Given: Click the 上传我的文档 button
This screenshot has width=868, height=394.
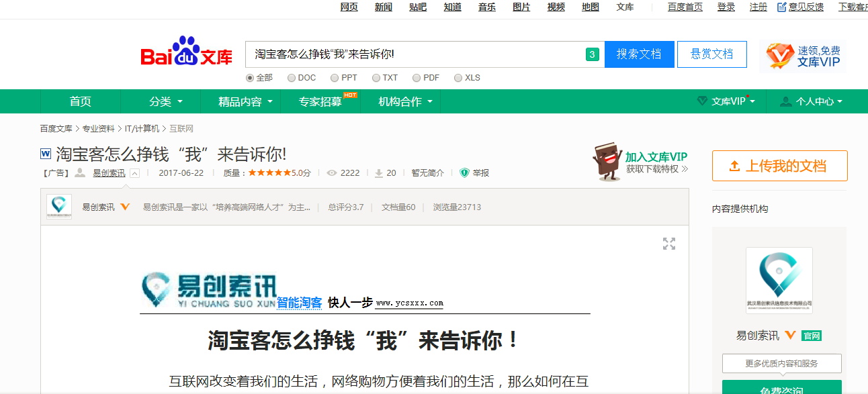Looking at the screenshot, I should pyautogui.click(x=780, y=166).
